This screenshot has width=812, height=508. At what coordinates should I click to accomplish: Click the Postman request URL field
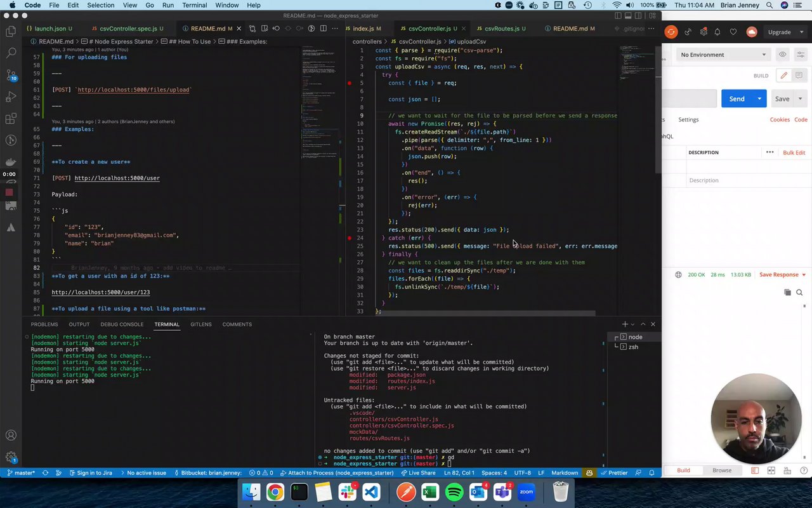(x=689, y=98)
